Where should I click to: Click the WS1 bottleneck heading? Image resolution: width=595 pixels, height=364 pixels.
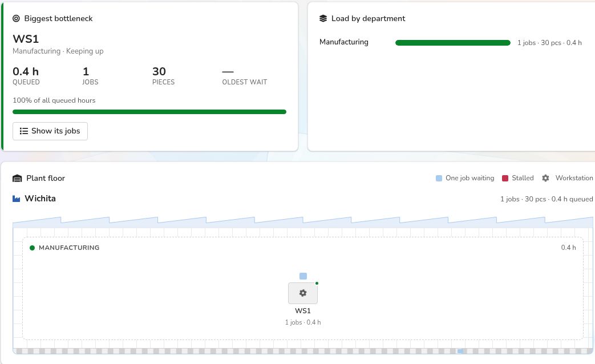coord(26,39)
